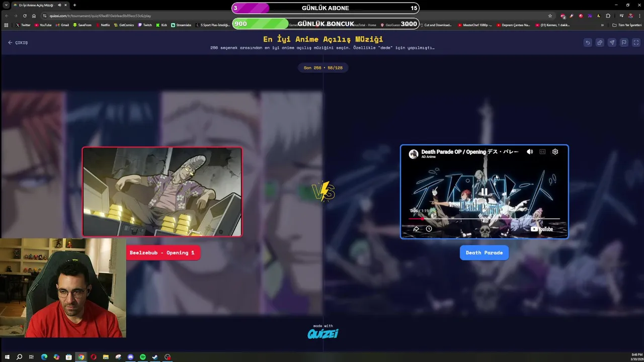Toggle YouTube player captions CC
The width and height of the screenshot is (644, 362).
pyautogui.click(x=542, y=152)
